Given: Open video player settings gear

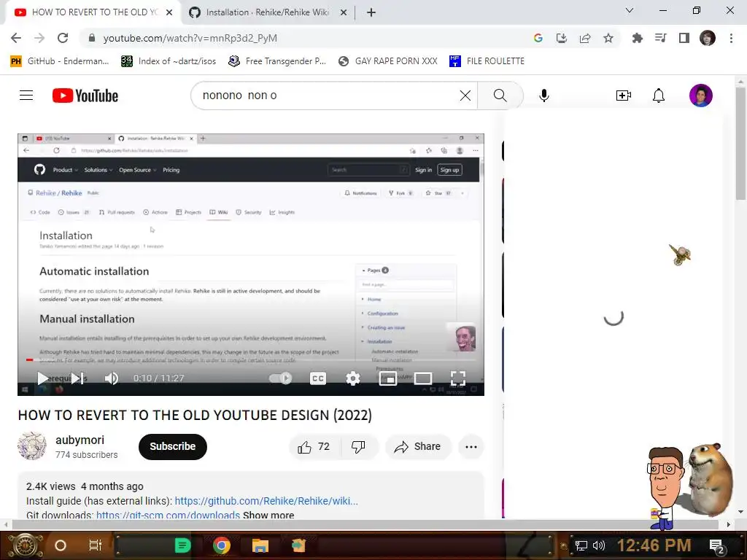Looking at the screenshot, I should click(x=353, y=378).
